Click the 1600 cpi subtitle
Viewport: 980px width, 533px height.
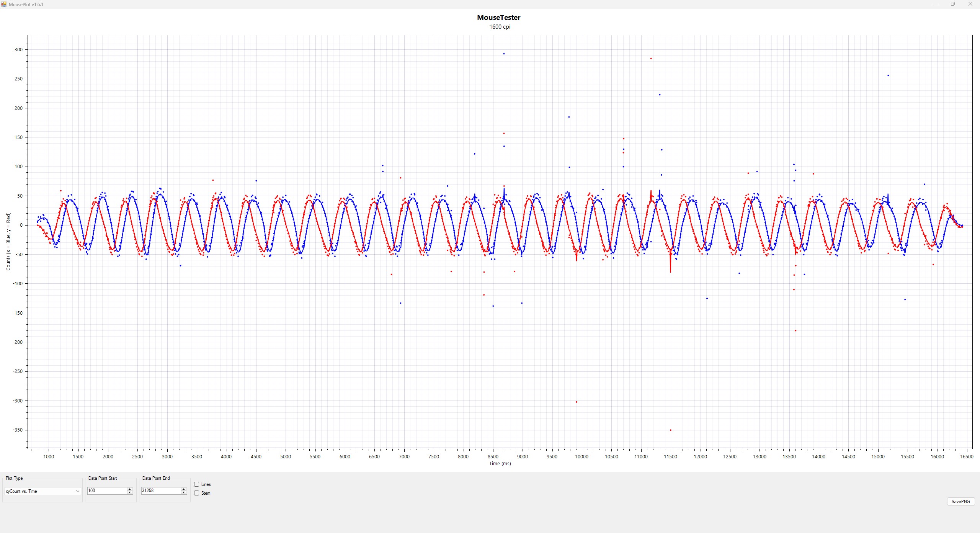[500, 27]
